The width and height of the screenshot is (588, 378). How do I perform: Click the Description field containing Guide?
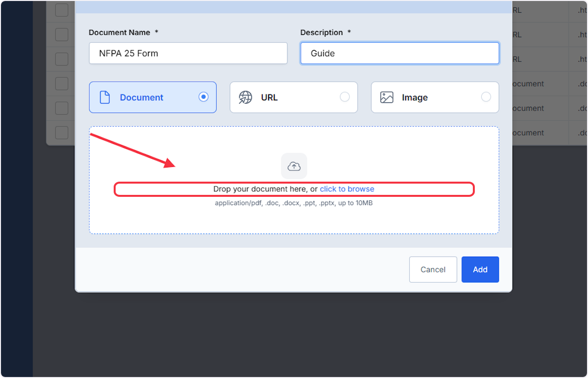tap(400, 53)
